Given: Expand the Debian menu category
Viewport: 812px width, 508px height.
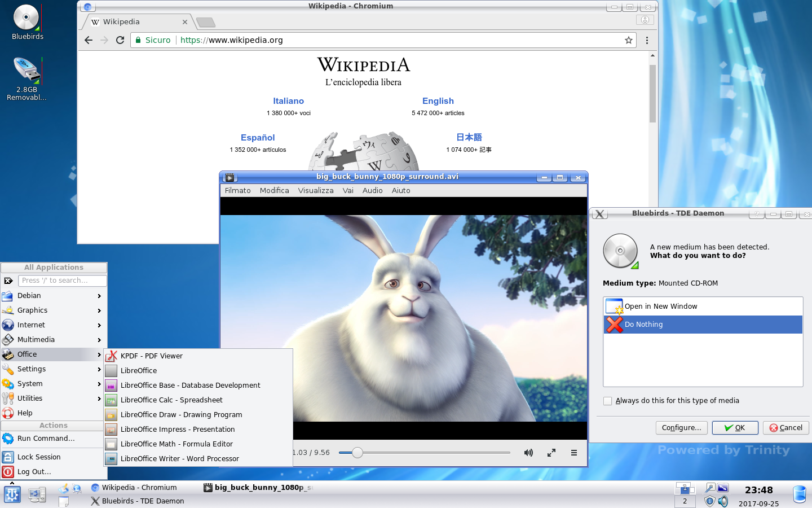Looking at the screenshot, I should click(x=54, y=296).
